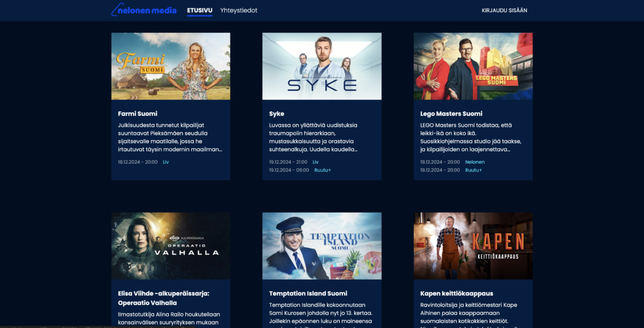Image resolution: width=644 pixels, height=328 pixels.
Task: Click the Operaatio Valhalla description text
Action: coord(169,318)
